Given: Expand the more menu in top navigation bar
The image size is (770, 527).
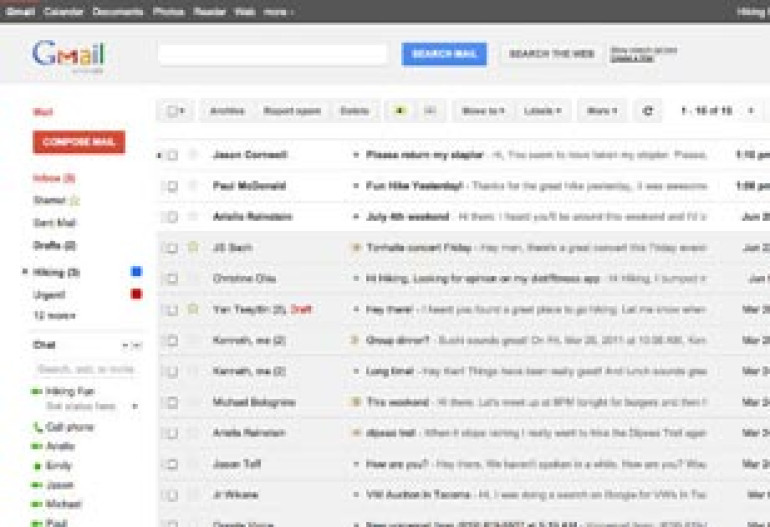Looking at the screenshot, I should 278,12.
